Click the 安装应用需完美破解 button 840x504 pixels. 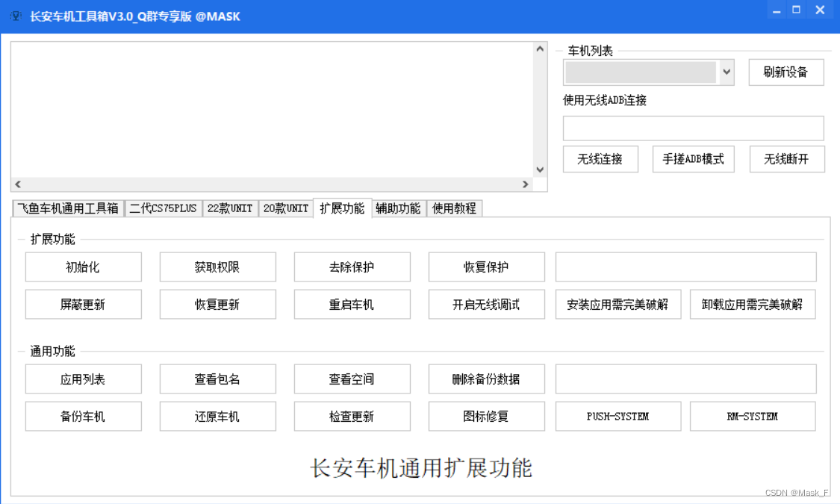click(x=618, y=304)
